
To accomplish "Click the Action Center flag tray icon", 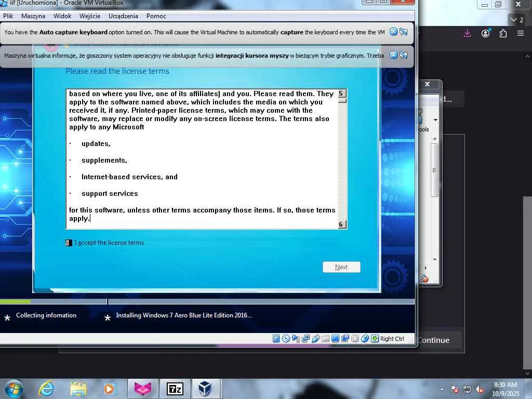I will point(455,390).
